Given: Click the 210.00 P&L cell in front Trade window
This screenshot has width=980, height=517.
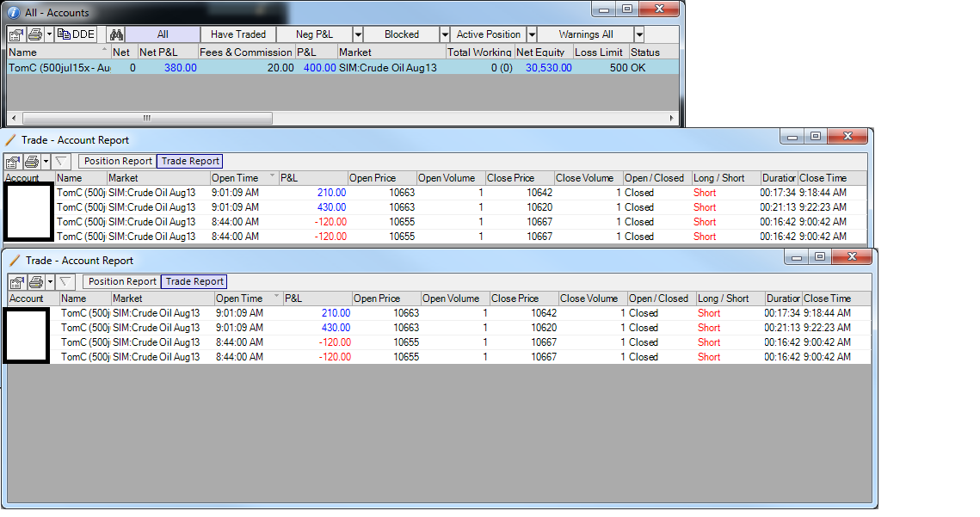Looking at the screenshot, I should [336, 313].
